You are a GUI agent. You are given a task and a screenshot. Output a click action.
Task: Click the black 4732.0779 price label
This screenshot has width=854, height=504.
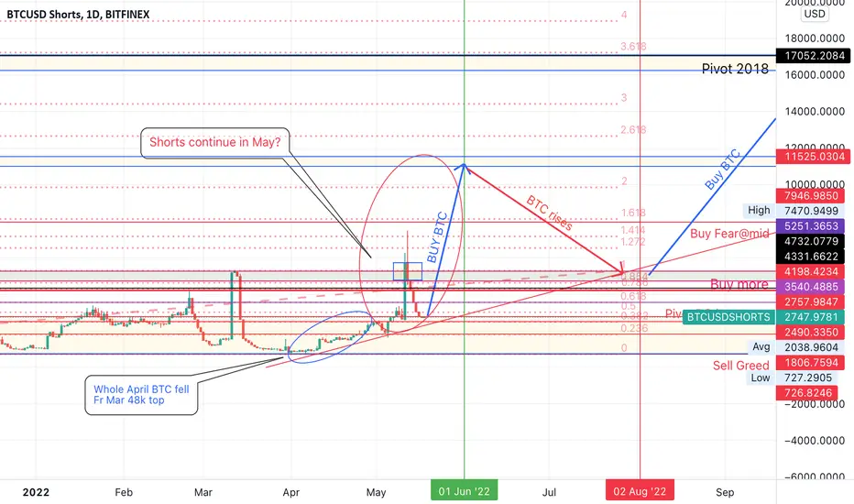pyautogui.click(x=810, y=241)
